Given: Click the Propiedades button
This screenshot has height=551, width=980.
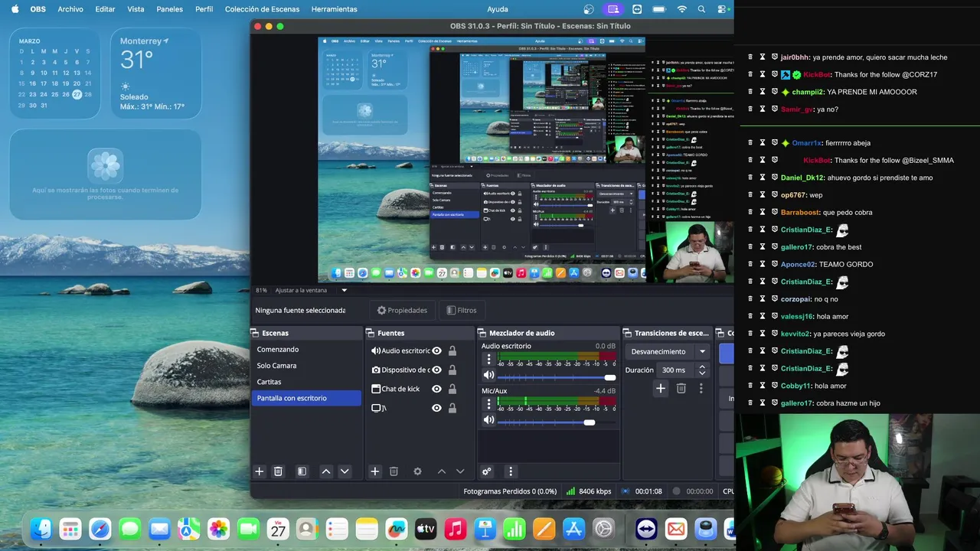Looking at the screenshot, I should [x=402, y=310].
